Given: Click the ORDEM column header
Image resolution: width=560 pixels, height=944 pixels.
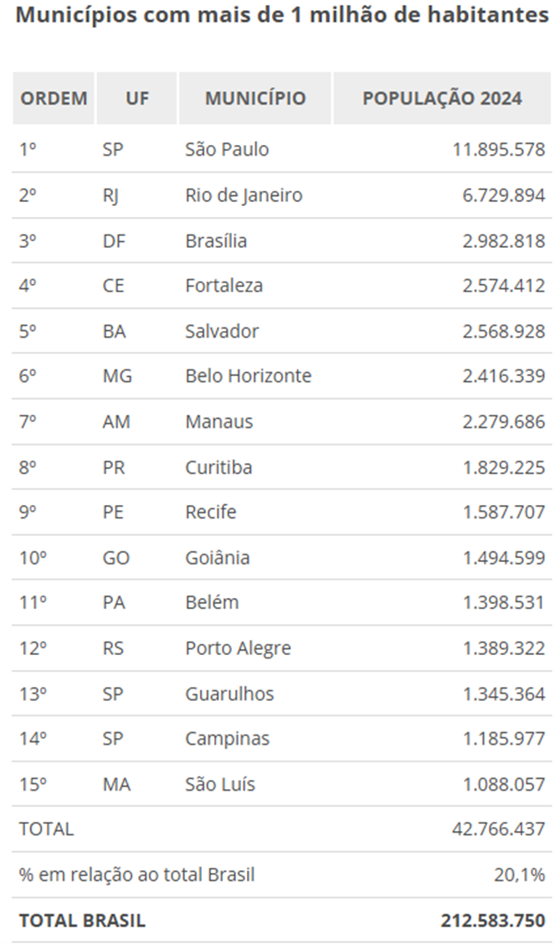Looking at the screenshot, I should (54, 98).
